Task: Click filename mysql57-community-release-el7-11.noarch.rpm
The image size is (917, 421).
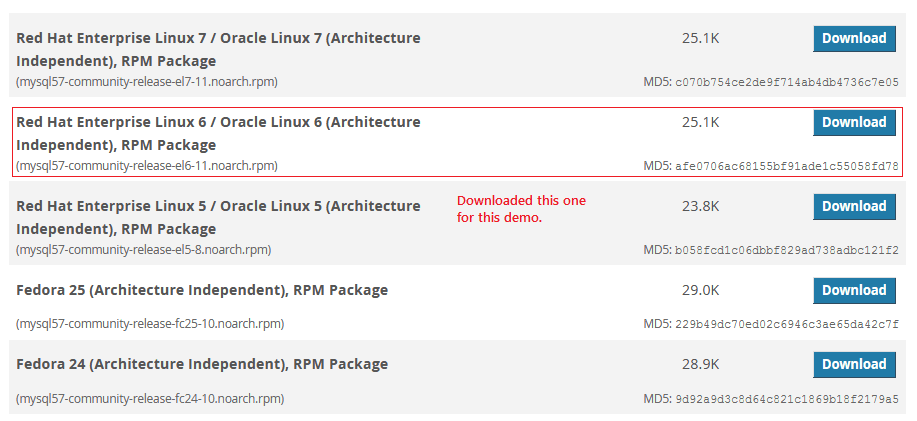Action: (147, 81)
